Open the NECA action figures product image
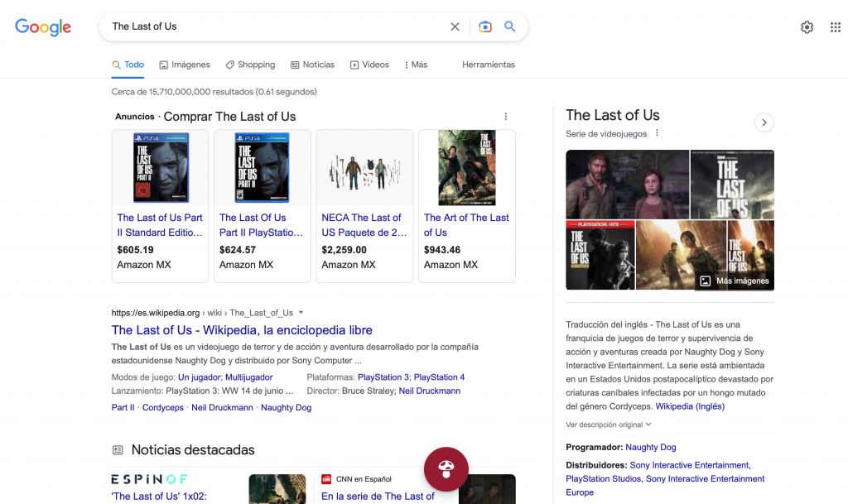Image resolution: width=848 pixels, height=504 pixels. [x=364, y=172]
